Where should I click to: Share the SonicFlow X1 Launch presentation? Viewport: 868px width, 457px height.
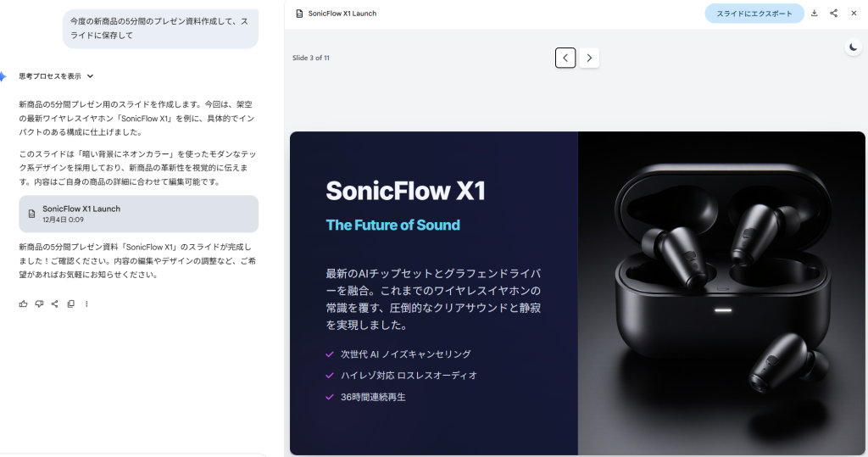pyautogui.click(x=834, y=14)
